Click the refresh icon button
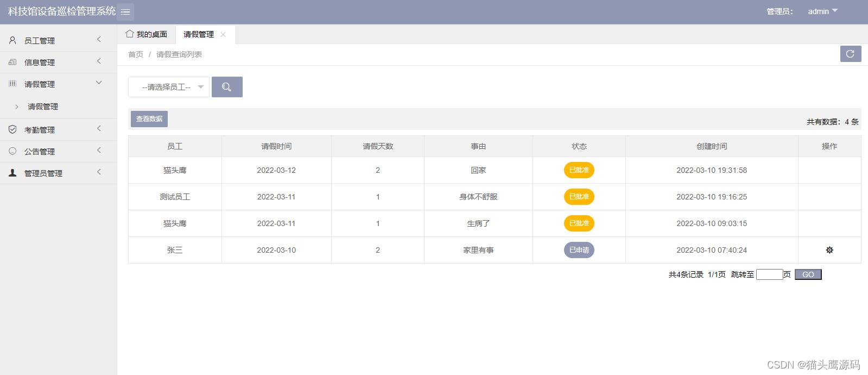 pos(850,54)
